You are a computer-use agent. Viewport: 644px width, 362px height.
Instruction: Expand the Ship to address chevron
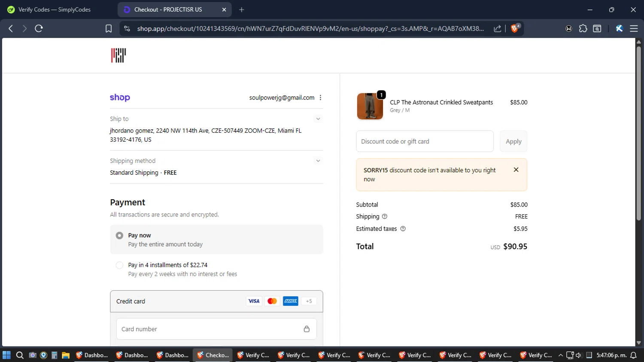(x=318, y=119)
